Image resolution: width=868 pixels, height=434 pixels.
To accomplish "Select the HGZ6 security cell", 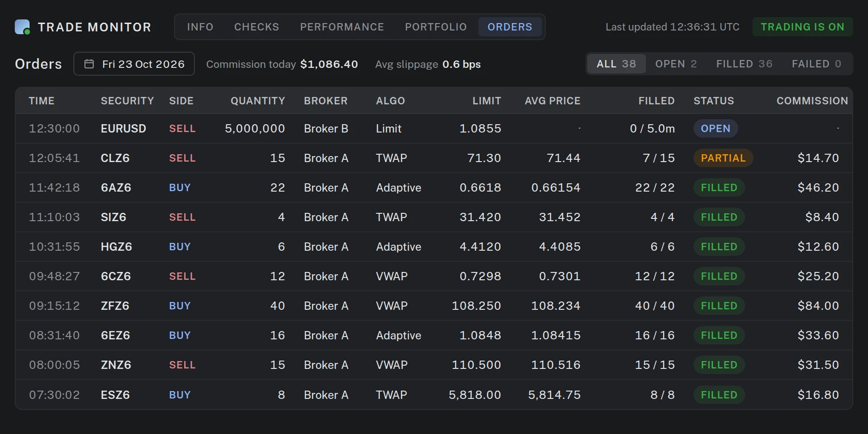I will click(116, 247).
